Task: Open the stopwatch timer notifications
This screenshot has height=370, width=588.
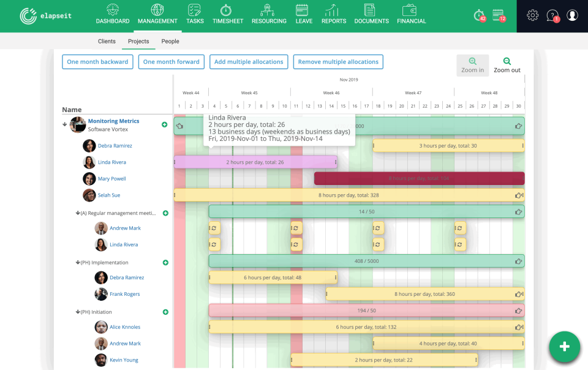Action: (x=479, y=15)
